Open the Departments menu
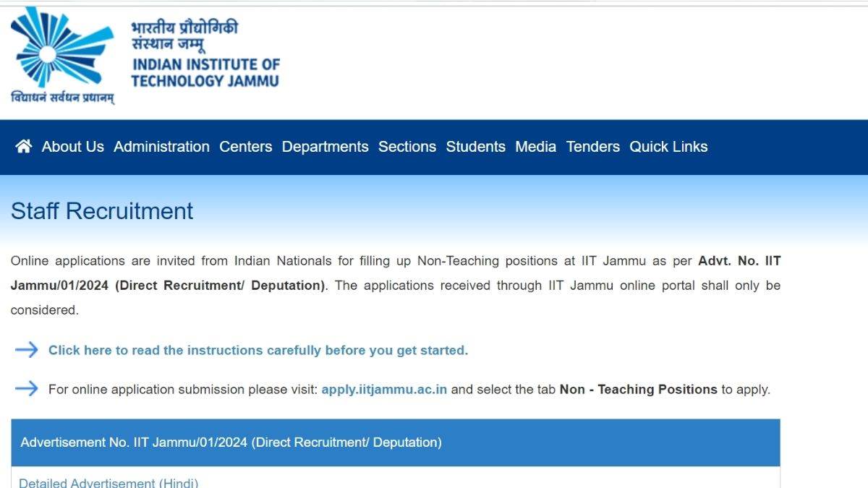 pos(326,147)
